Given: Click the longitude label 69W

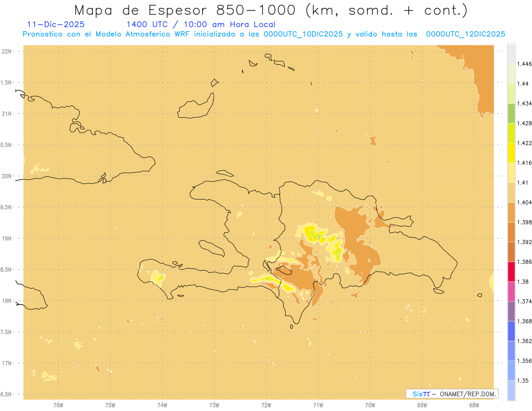Looking at the screenshot, I should (x=422, y=405).
